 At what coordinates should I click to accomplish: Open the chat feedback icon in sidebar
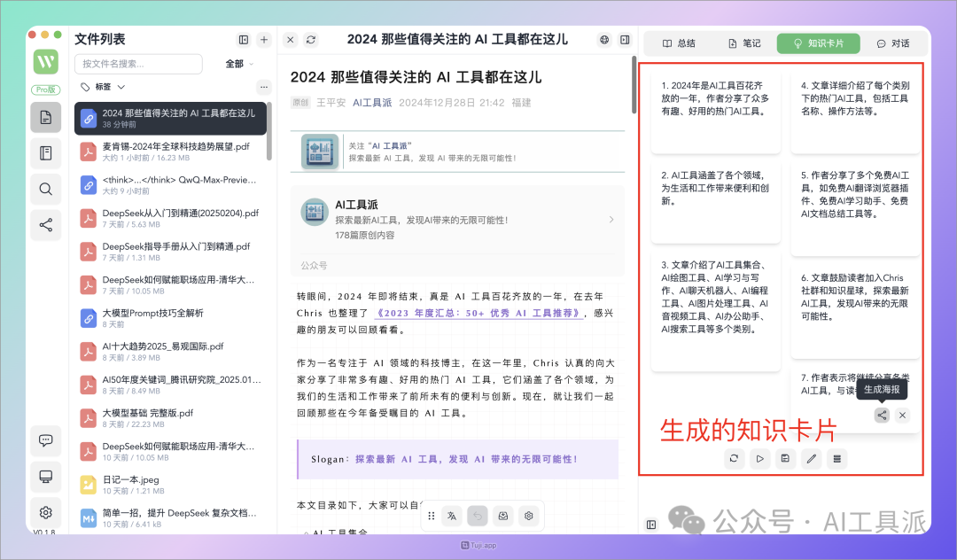click(x=46, y=440)
